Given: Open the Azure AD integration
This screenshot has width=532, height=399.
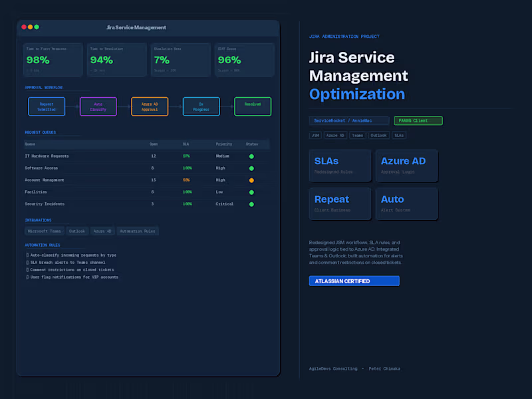Looking at the screenshot, I should tap(102, 231).
